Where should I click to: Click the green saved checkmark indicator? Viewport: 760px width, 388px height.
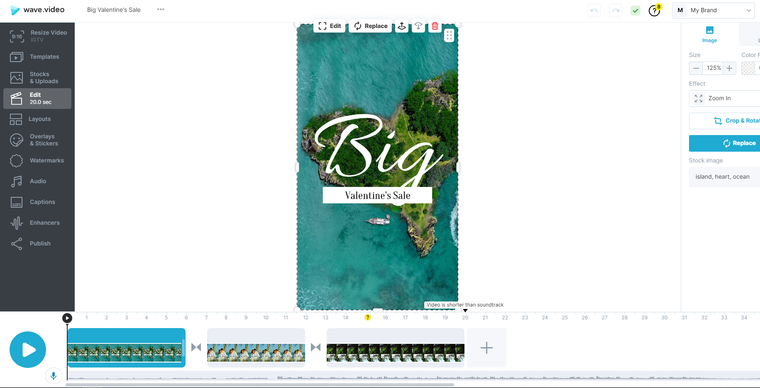(x=635, y=10)
